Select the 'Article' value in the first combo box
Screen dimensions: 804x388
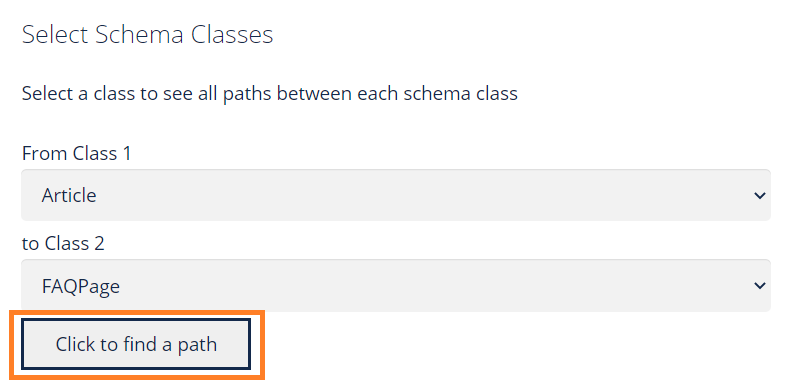[69, 195]
